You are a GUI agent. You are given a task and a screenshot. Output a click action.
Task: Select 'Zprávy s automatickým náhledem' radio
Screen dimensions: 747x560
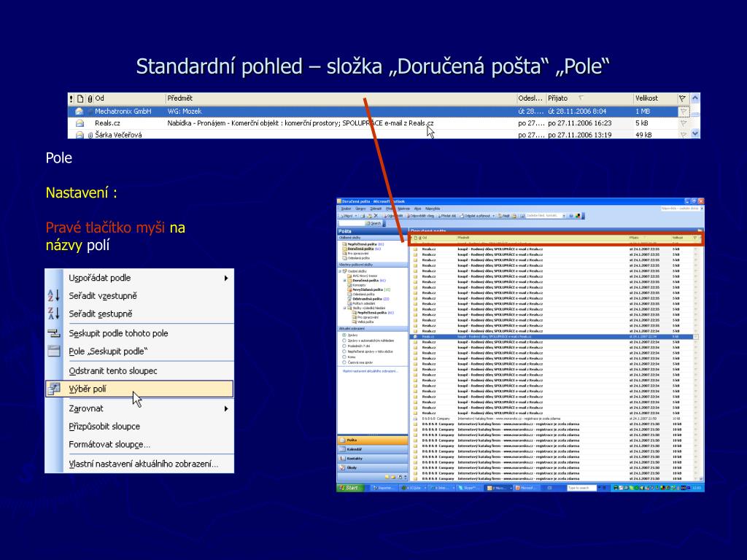[x=344, y=341]
